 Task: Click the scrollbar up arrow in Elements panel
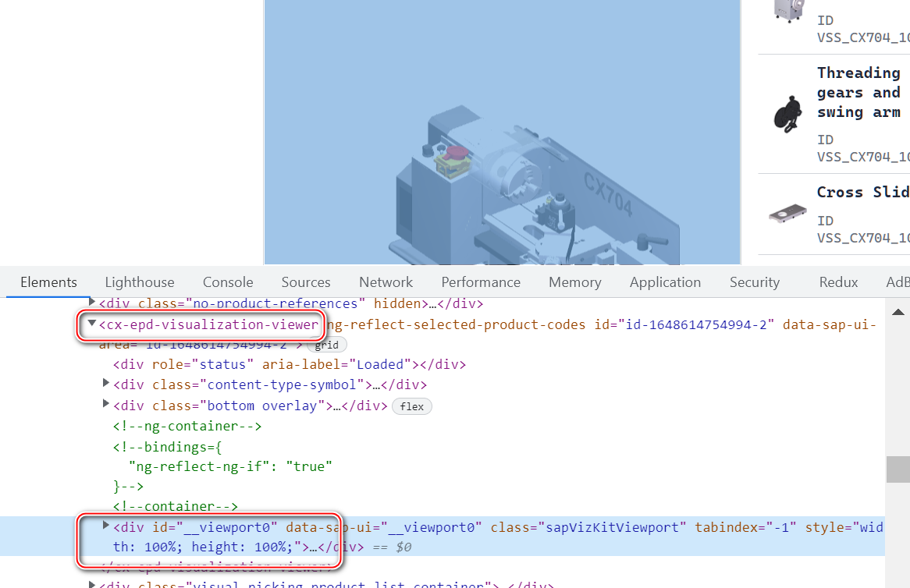point(898,312)
